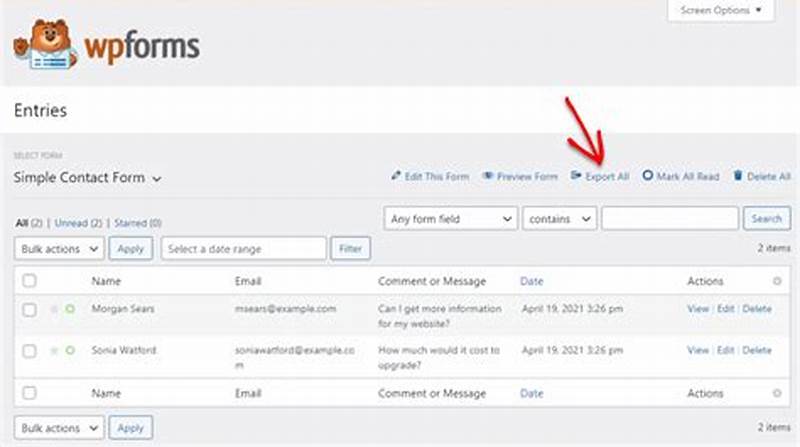Star the Morgan Sears entry
This screenshot has width=800, height=447.
54,309
